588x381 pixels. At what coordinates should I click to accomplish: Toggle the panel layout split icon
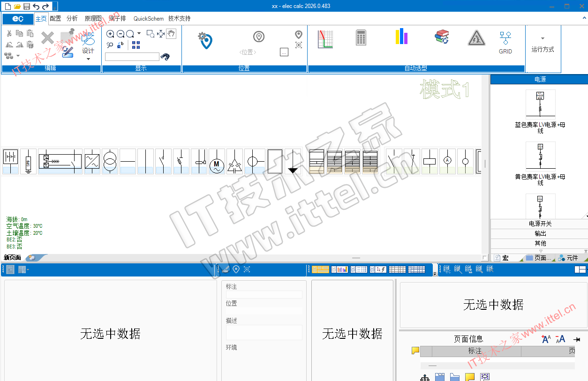(x=580, y=269)
